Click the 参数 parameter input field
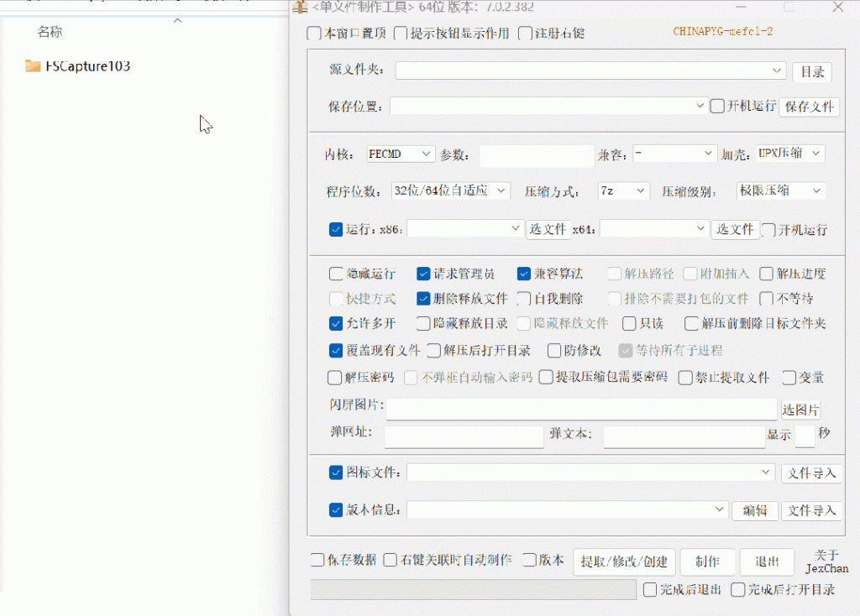The height and width of the screenshot is (616, 860). (x=536, y=155)
